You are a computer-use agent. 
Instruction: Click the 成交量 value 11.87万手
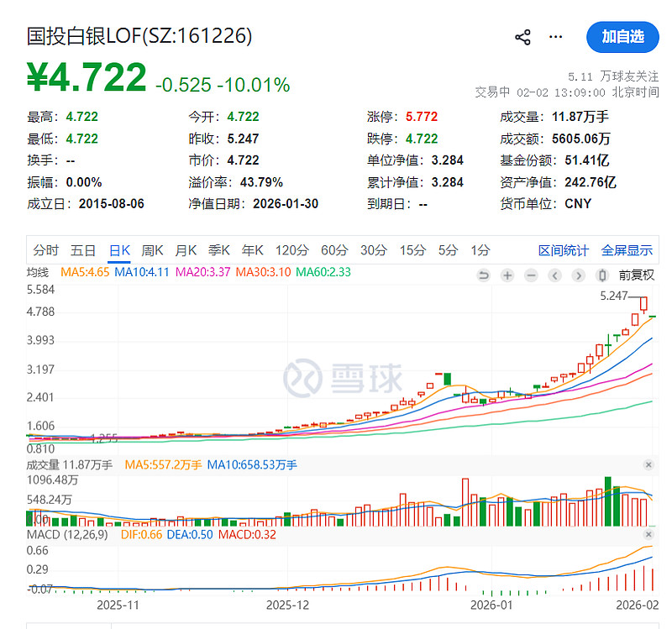(x=580, y=117)
